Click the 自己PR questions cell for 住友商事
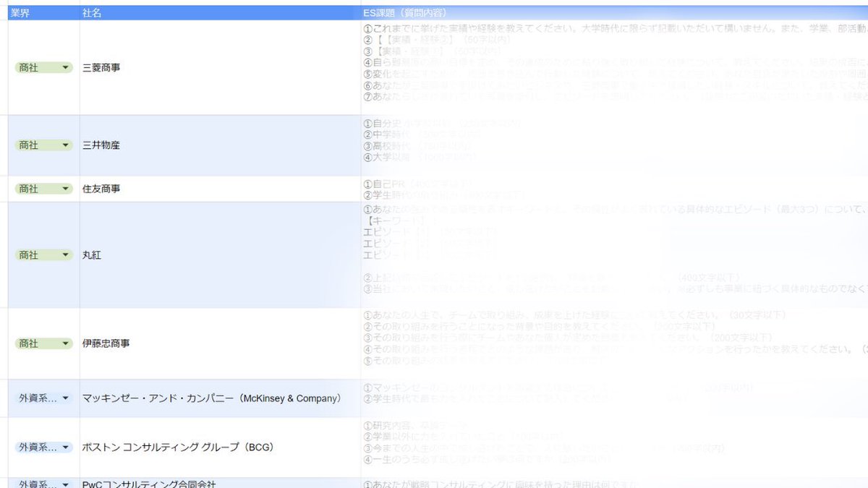This screenshot has height=488, width=868. coord(615,189)
